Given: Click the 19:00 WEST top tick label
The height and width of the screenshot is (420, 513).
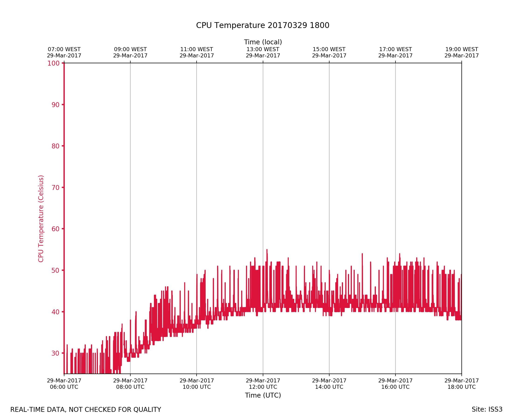Looking at the screenshot, I should (461, 52).
